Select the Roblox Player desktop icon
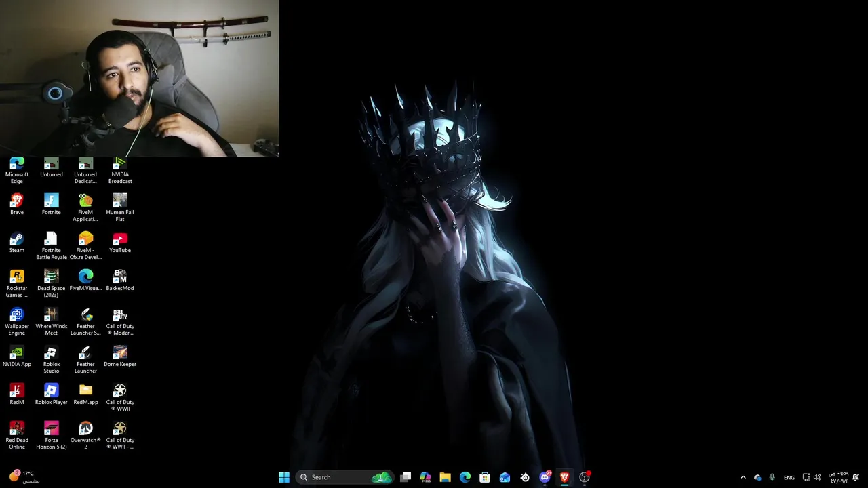This screenshot has width=868, height=488. (x=52, y=394)
